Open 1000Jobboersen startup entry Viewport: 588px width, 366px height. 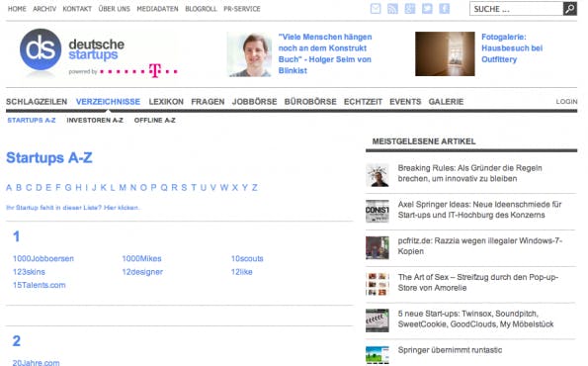(43, 258)
